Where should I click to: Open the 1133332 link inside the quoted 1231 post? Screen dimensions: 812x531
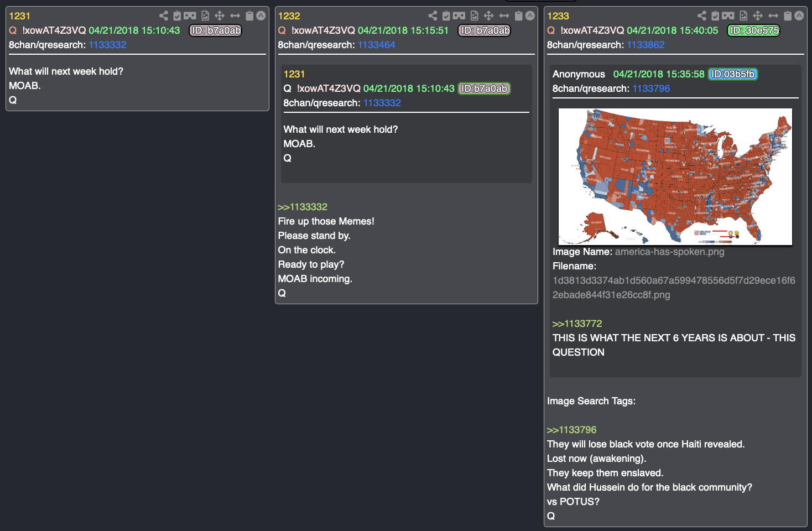pyautogui.click(x=382, y=103)
